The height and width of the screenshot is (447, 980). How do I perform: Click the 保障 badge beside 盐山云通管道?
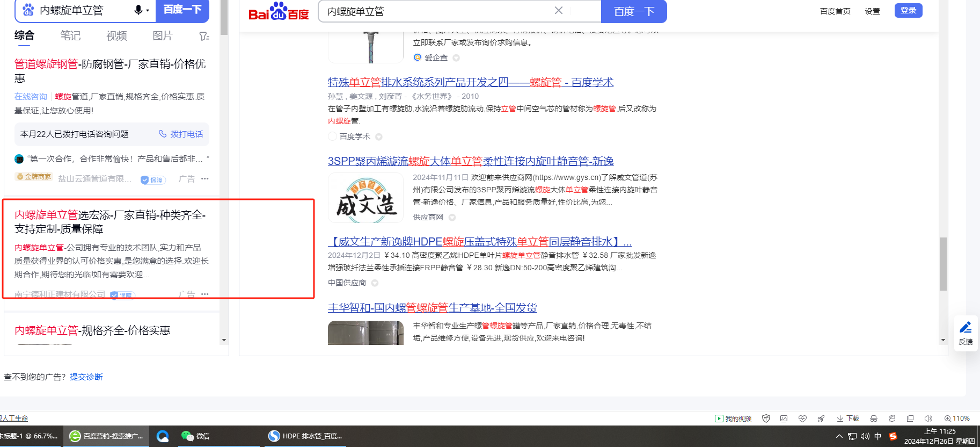(x=153, y=180)
